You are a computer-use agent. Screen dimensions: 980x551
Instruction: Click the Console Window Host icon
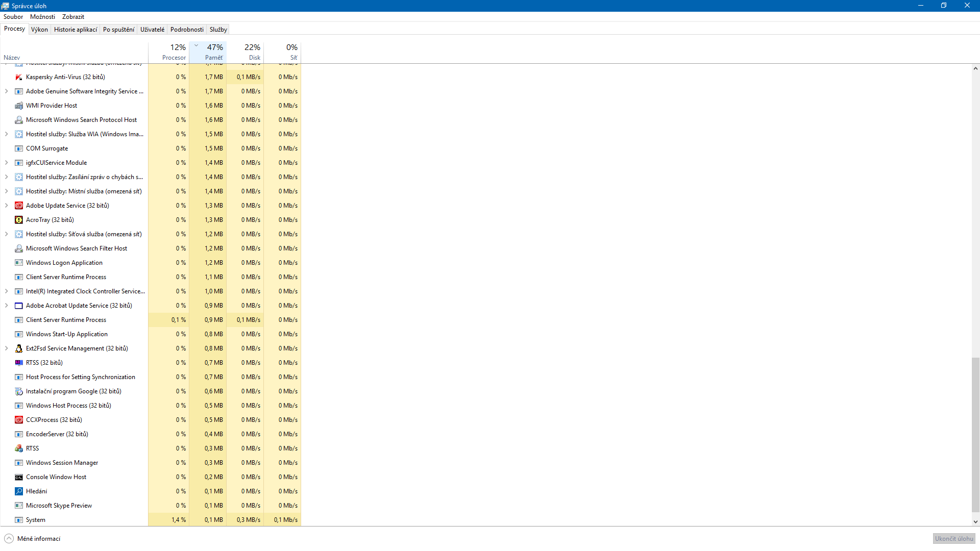point(19,477)
